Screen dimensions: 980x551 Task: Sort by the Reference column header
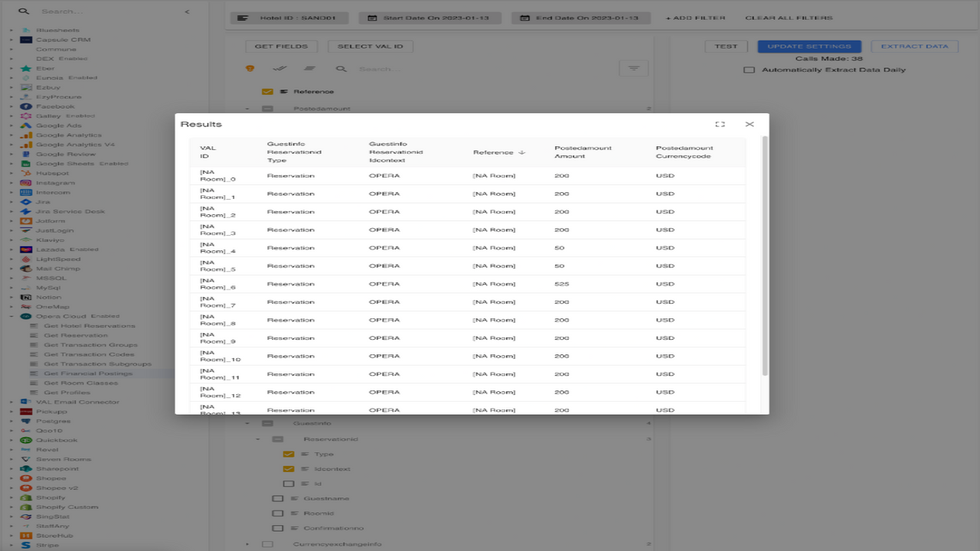pyautogui.click(x=493, y=152)
